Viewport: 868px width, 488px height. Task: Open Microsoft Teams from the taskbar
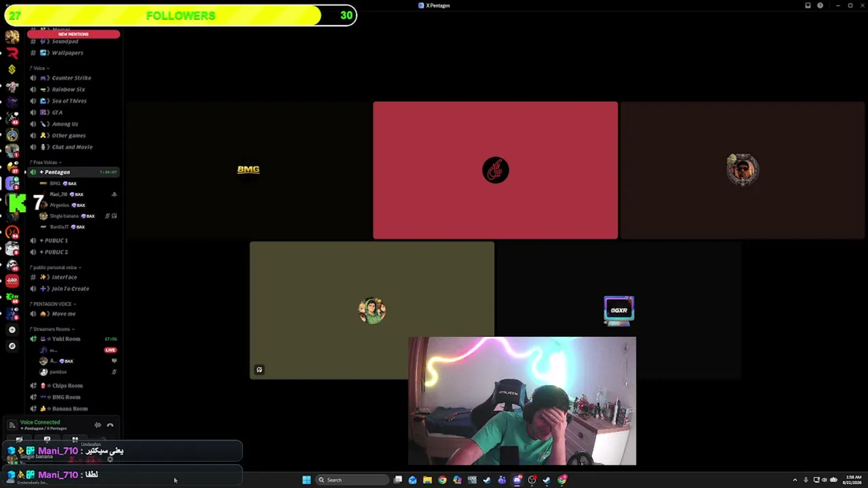pos(502,480)
